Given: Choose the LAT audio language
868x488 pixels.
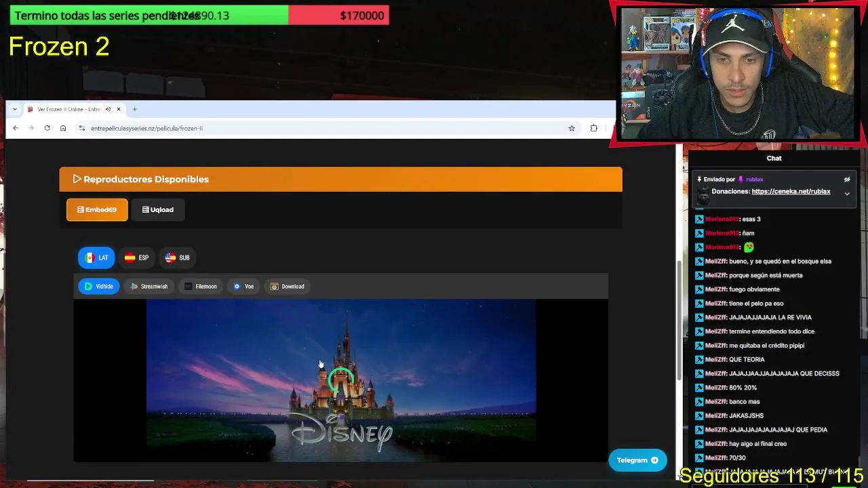Looking at the screenshot, I should coord(96,258).
